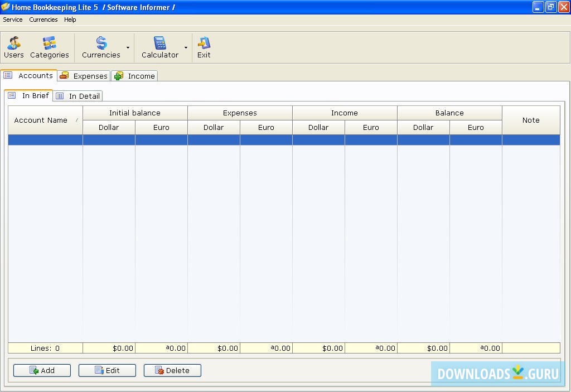
Task: Launch the Calculator tool
Action: click(x=160, y=43)
